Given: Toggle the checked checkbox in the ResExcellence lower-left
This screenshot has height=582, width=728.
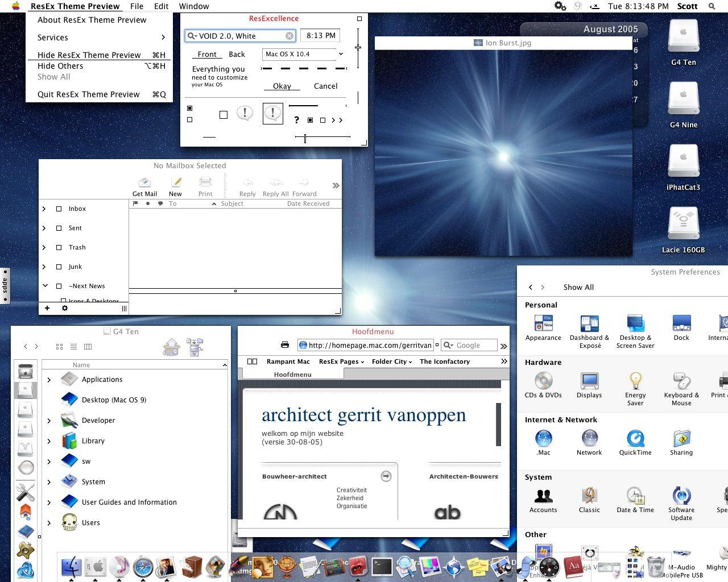Looking at the screenshot, I should pos(190,108).
